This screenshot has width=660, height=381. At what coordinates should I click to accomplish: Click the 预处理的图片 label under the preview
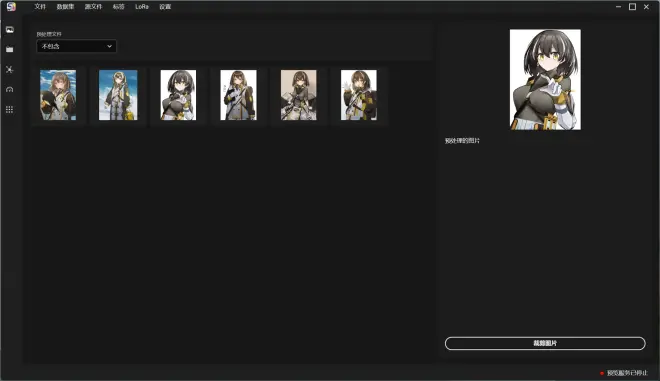click(462, 141)
